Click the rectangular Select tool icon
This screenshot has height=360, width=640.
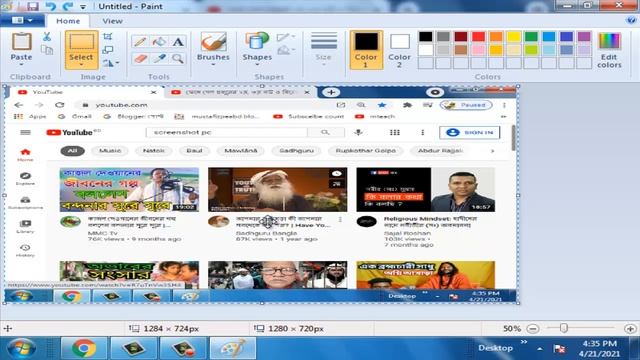pyautogui.click(x=81, y=42)
